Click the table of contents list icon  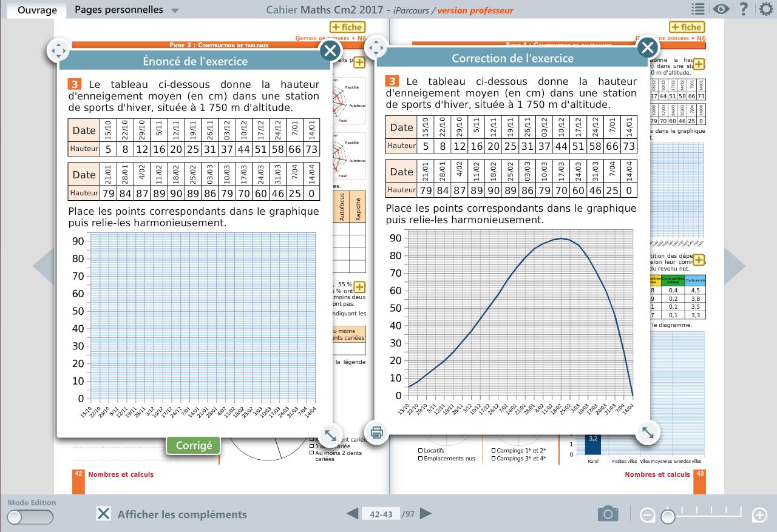tap(698, 9)
